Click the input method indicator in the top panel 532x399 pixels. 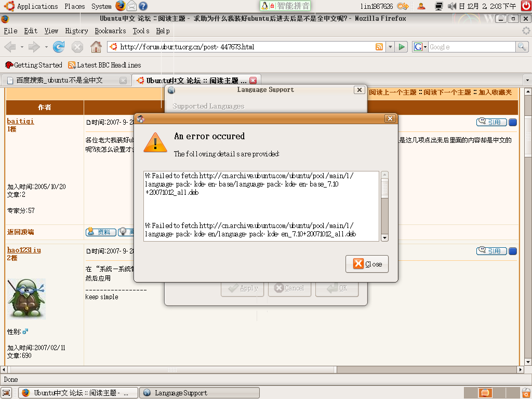pyautogui.click(x=285, y=6)
